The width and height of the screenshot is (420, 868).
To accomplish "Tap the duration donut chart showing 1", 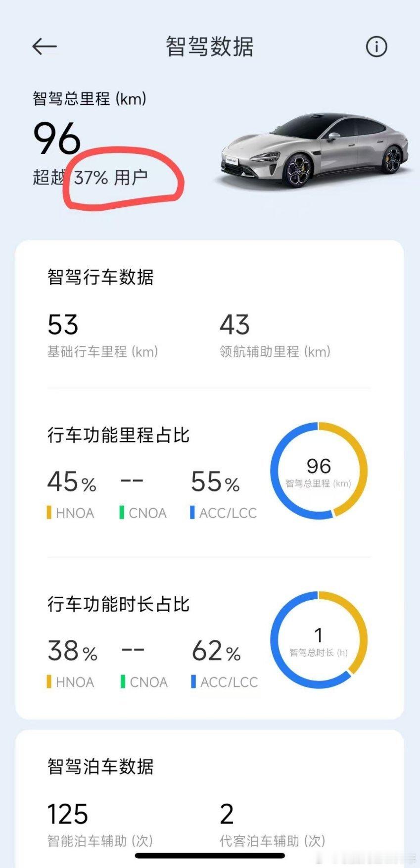I will (x=319, y=640).
